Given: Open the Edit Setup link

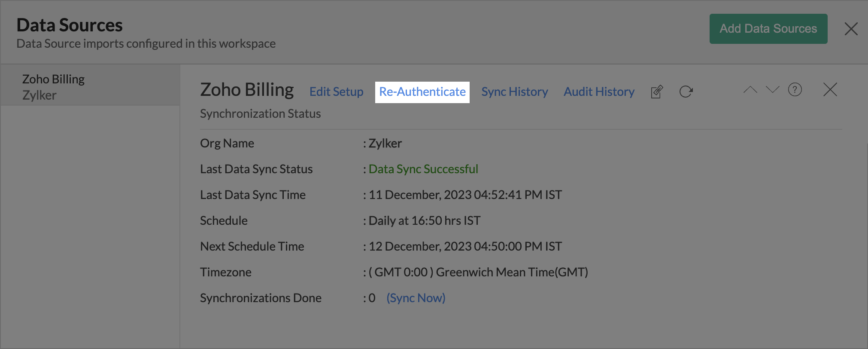Looking at the screenshot, I should point(336,92).
